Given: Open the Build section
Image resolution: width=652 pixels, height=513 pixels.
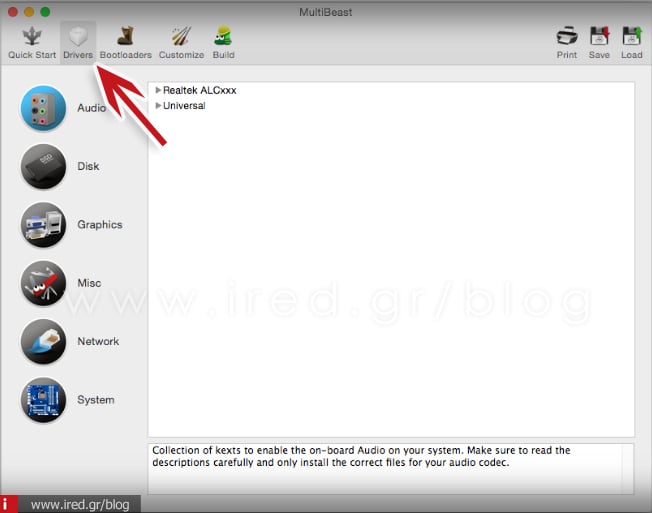Looking at the screenshot, I should (223, 43).
